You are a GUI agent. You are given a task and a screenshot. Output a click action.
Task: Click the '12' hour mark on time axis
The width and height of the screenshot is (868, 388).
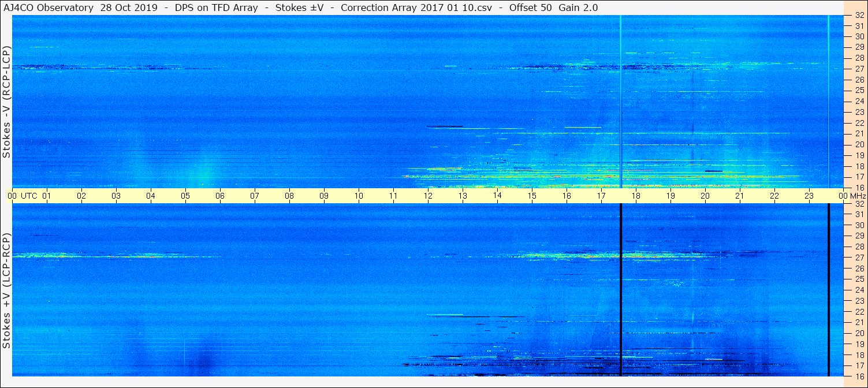[x=428, y=196]
